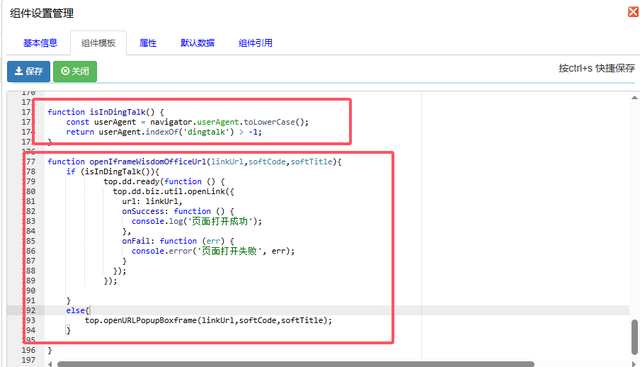640x367 pixels.
Task: Click the 按ctrl+s 快捷保存 hint text
Action: pyautogui.click(x=597, y=68)
